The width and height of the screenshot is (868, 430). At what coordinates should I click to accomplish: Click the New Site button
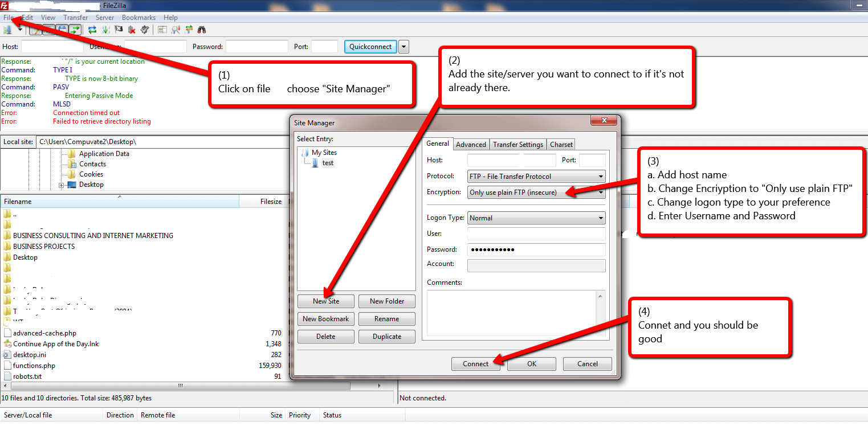click(x=326, y=301)
